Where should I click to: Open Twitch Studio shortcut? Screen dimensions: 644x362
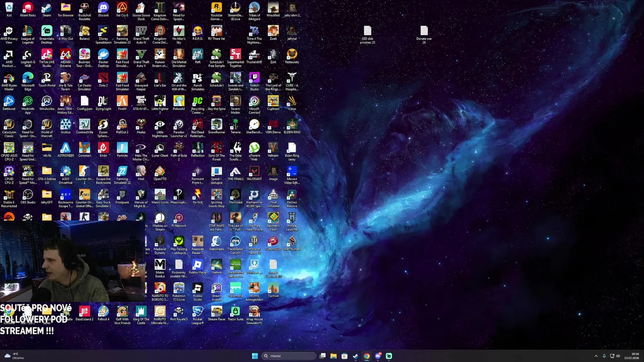point(254,81)
